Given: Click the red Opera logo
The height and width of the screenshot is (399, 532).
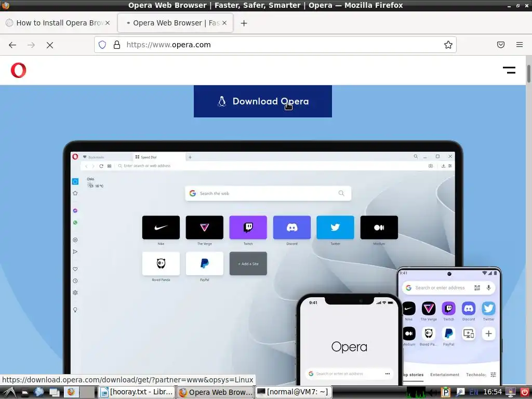Looking at the screenshot, I should coord(18,70).
